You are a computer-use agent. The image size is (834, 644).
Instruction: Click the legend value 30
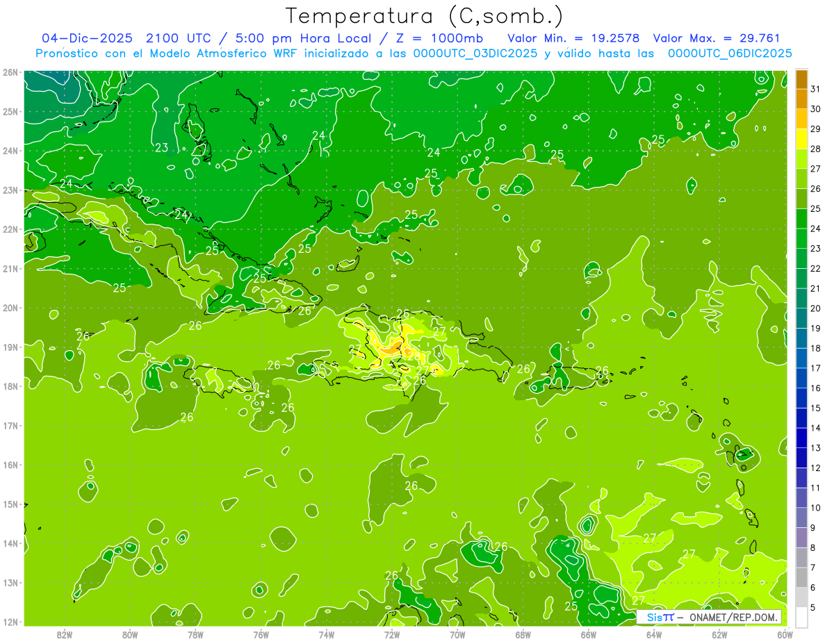click(816, 109)
